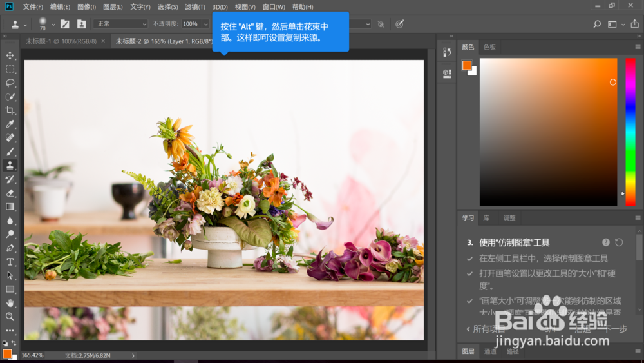Click the vertical hue slider
644x363 pixels.
[x=630, y=132]
